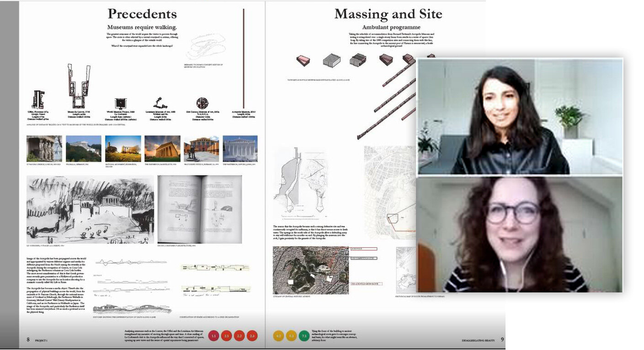Click the square World Museum Project plan

point(120,103)
